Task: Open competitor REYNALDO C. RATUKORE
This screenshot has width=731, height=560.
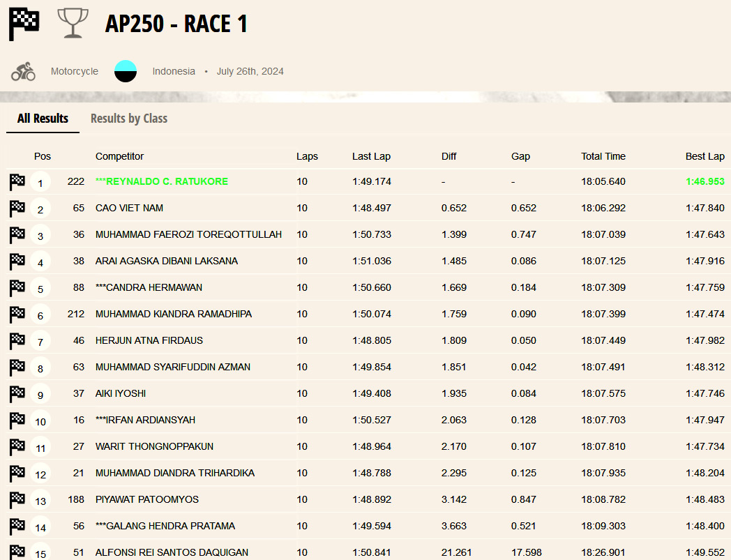Action: (162, 182)
